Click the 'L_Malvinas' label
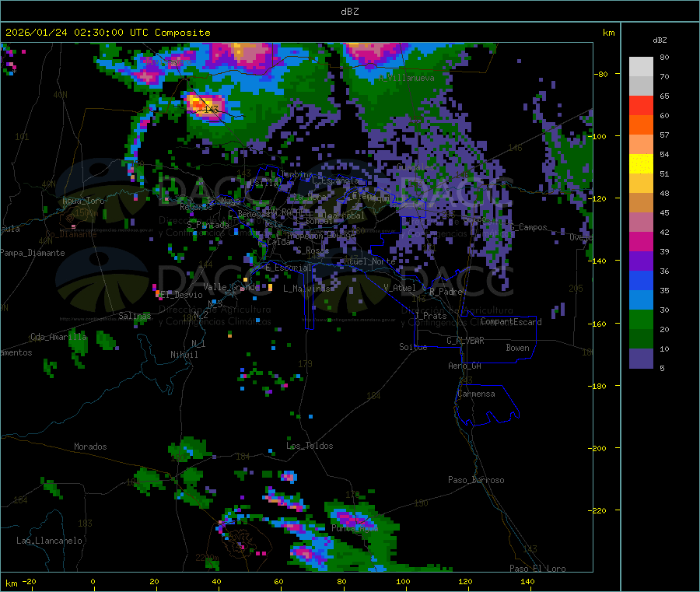 (306, 289)
